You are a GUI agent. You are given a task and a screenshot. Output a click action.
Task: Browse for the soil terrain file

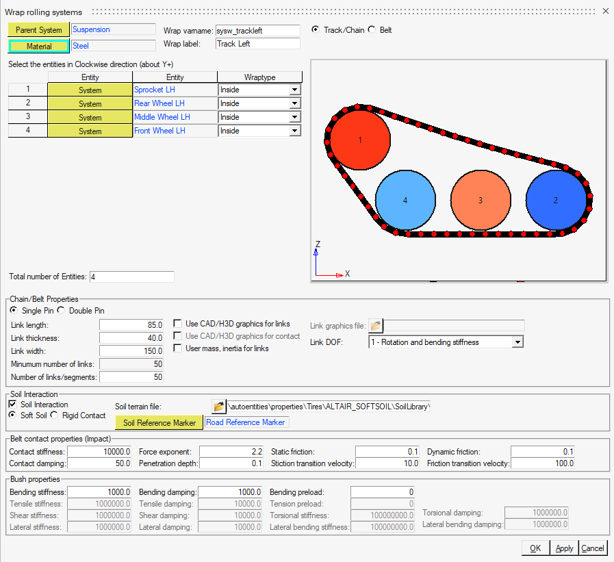click(219, 407)
